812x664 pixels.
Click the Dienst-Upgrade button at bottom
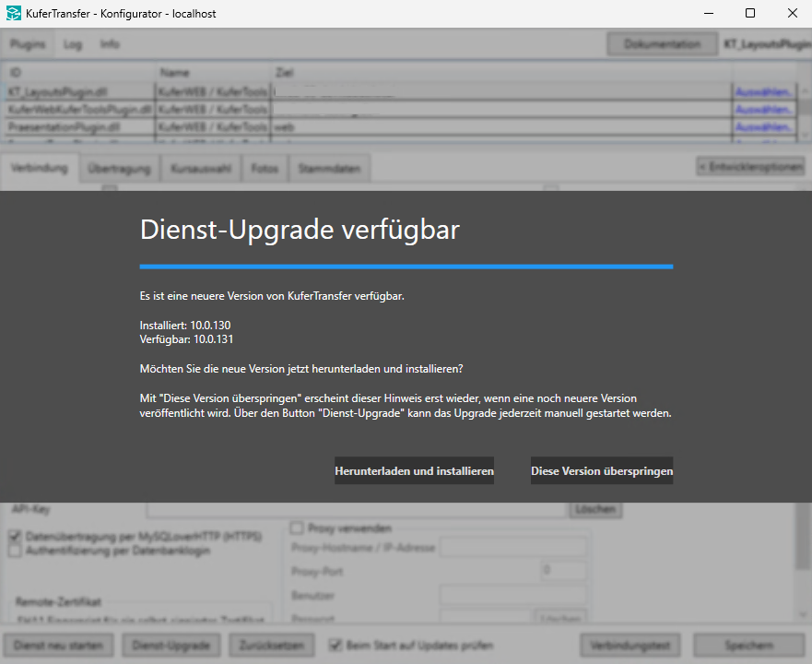[x=171, y=646]
